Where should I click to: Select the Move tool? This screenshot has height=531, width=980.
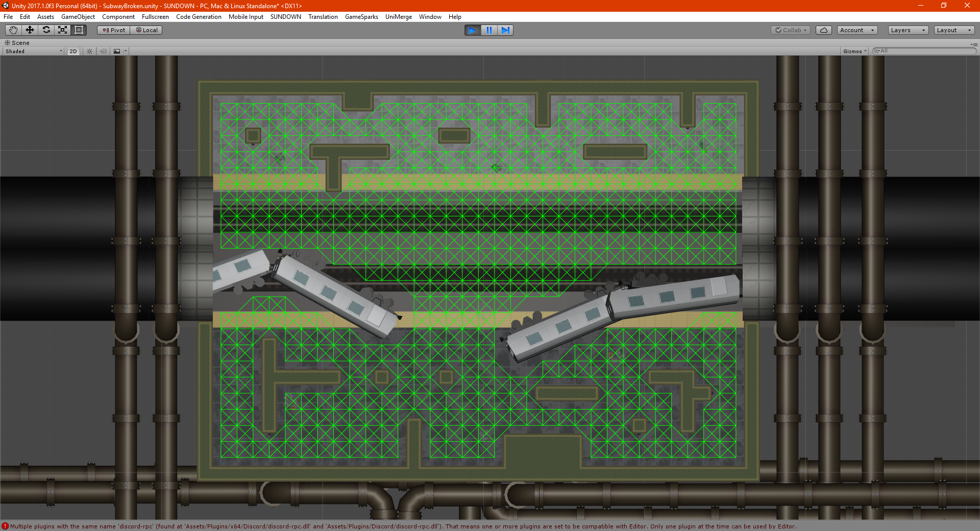point(30,30)
